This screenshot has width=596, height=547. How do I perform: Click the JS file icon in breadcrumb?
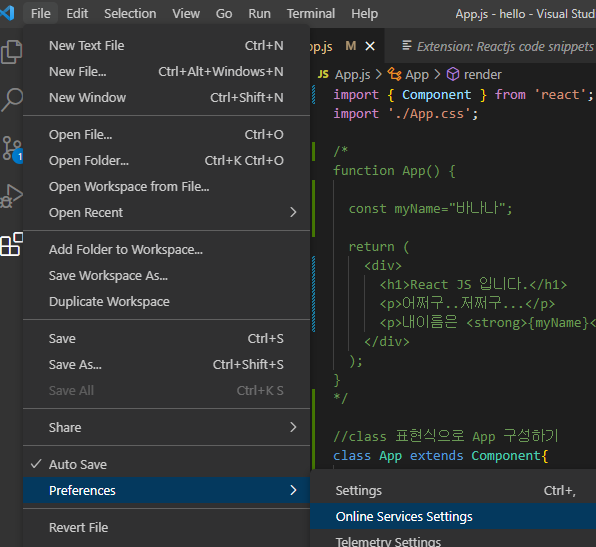323,74
